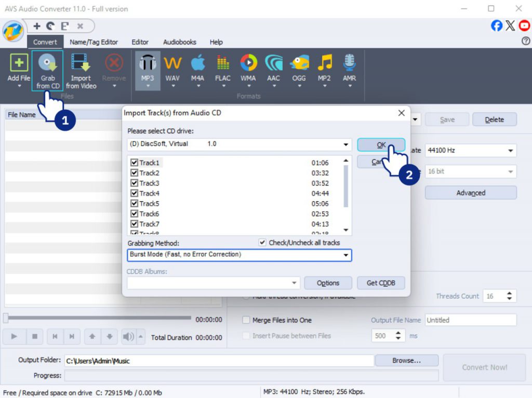Viewport: 532px width, 398px height.
Task: Click the playback position slider
Action: pyautogui.click(x=98, y=317)
